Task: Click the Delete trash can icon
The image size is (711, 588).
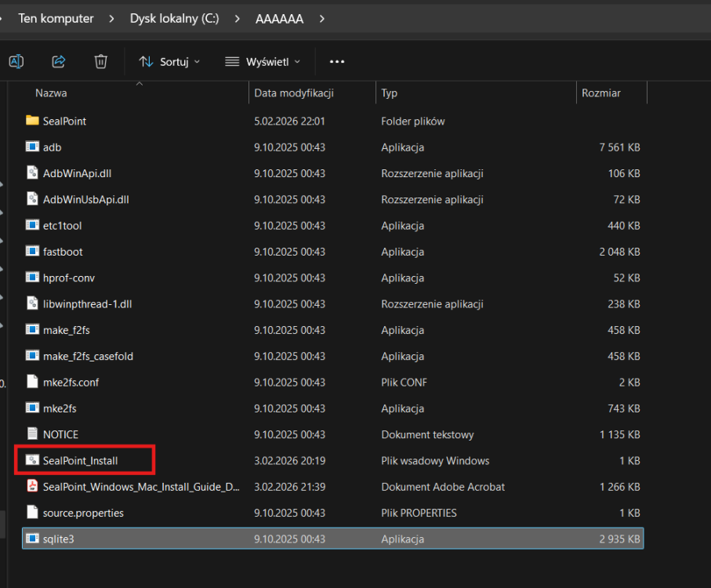Action: [x=100, y=61]
